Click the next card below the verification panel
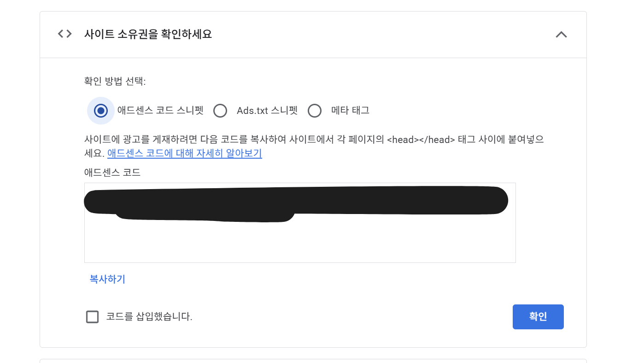 [313, 361]
